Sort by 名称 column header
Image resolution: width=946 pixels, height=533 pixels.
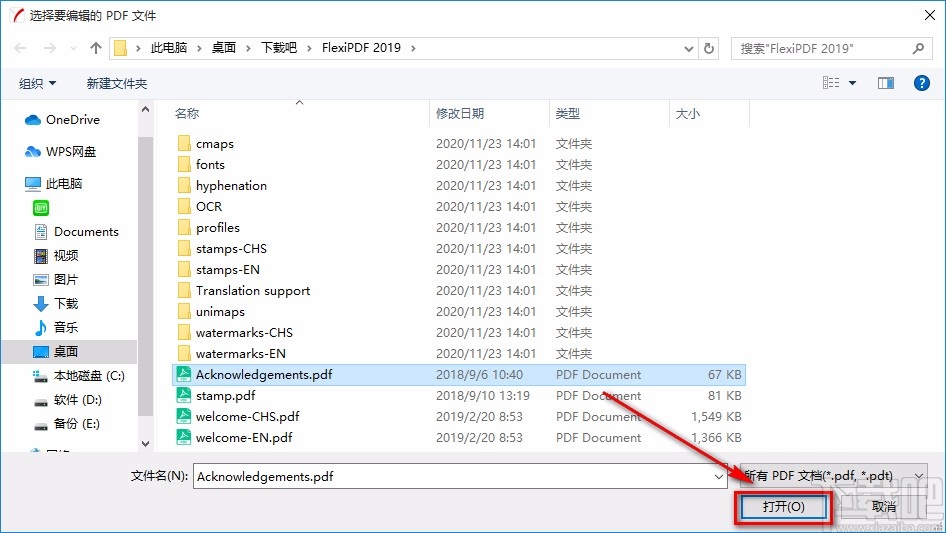tap(187, 113)
